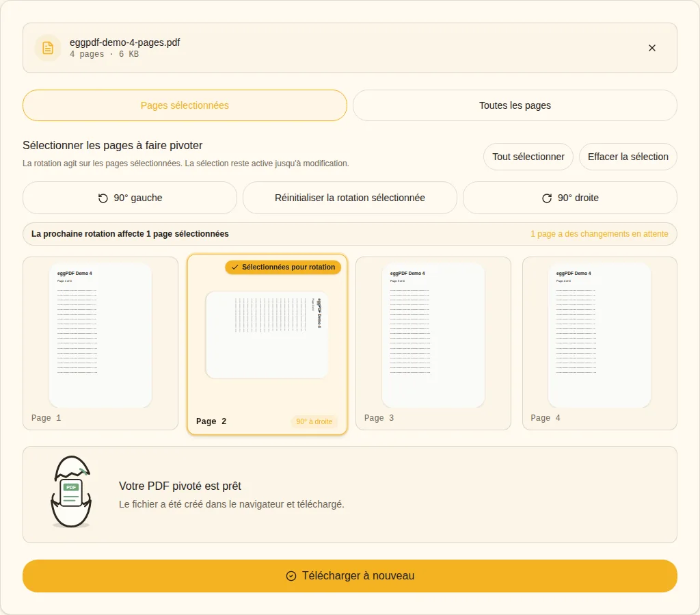Click Effacer la sélection button
This screenshot has height=615, width=700.
(628, 157)
